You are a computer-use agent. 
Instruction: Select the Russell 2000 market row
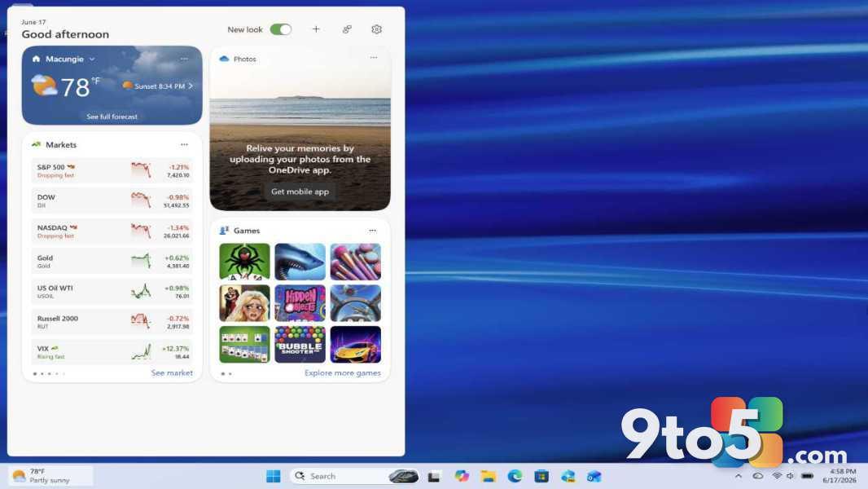click(112, 322)
